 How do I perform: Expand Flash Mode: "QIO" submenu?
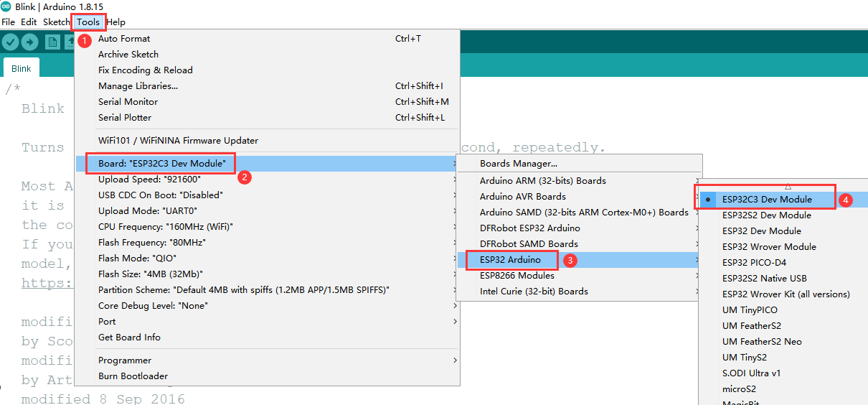pos(266,259)
